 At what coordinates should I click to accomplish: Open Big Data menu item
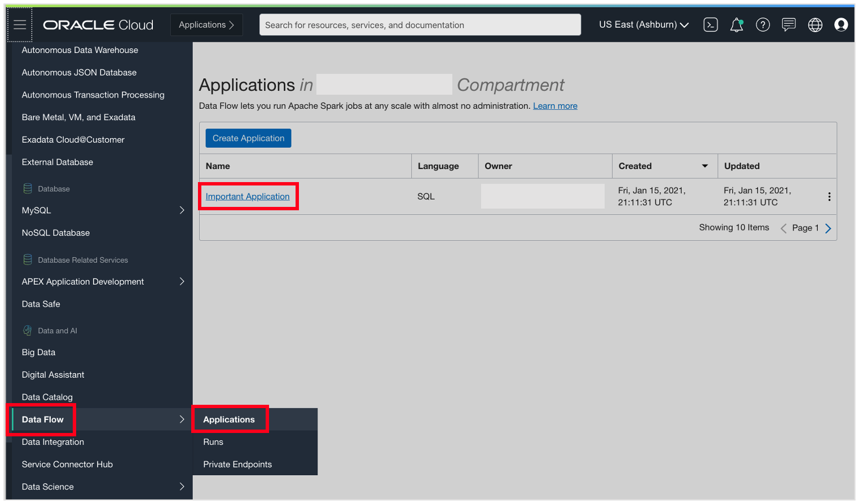pos(38,352)
